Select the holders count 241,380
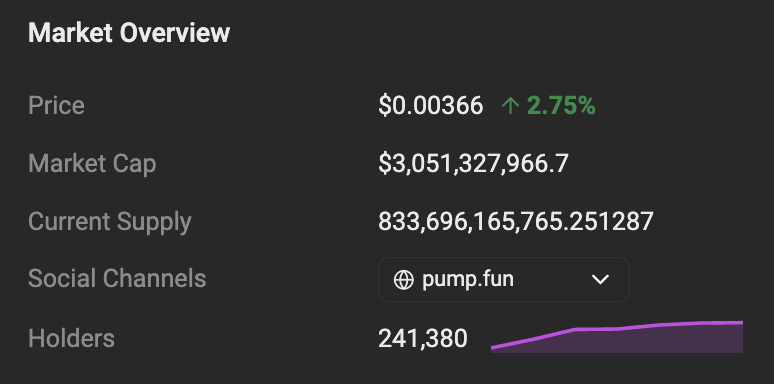Viewport: 774px width, 384px height. click(423, 339)
